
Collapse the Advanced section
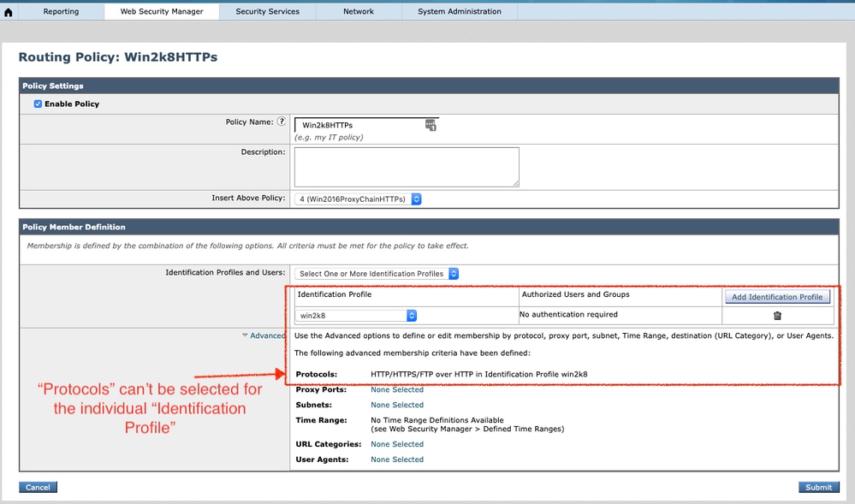point(264,335)
